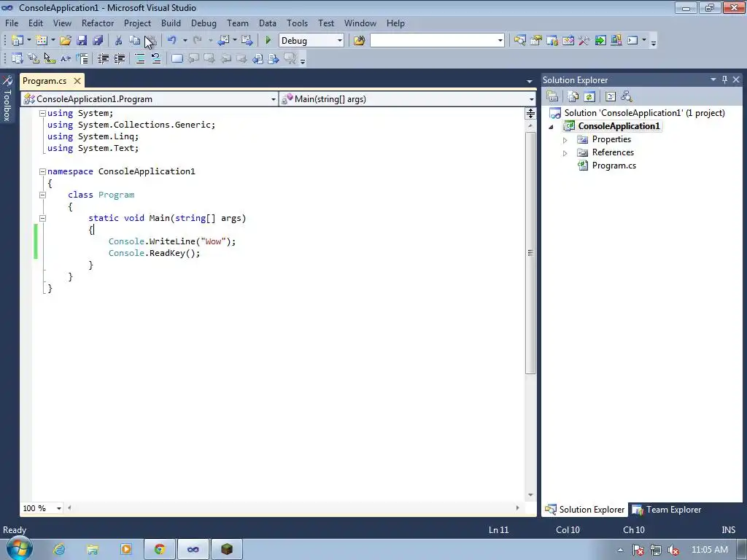Image resolution: width=747 pixels, height=560 pixels.
Task: Open the Find combo box dropdown arrow
Action: click(500, 41)
